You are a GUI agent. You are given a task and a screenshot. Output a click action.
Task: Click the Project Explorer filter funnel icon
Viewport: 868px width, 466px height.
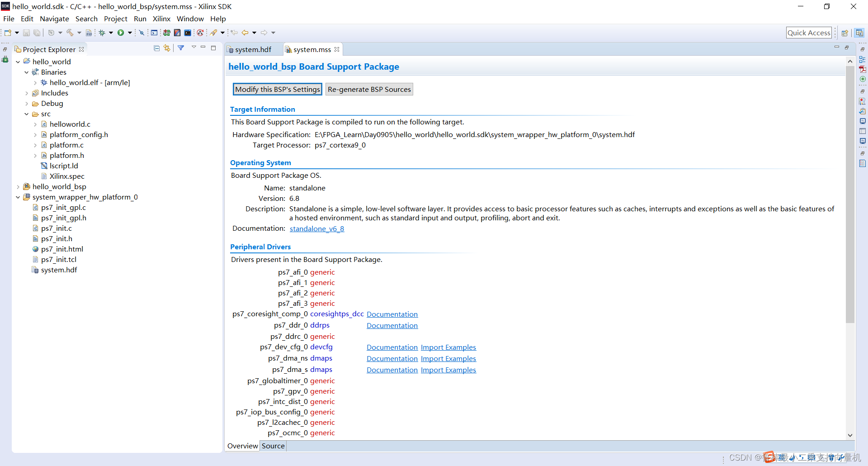pos(181,48)
